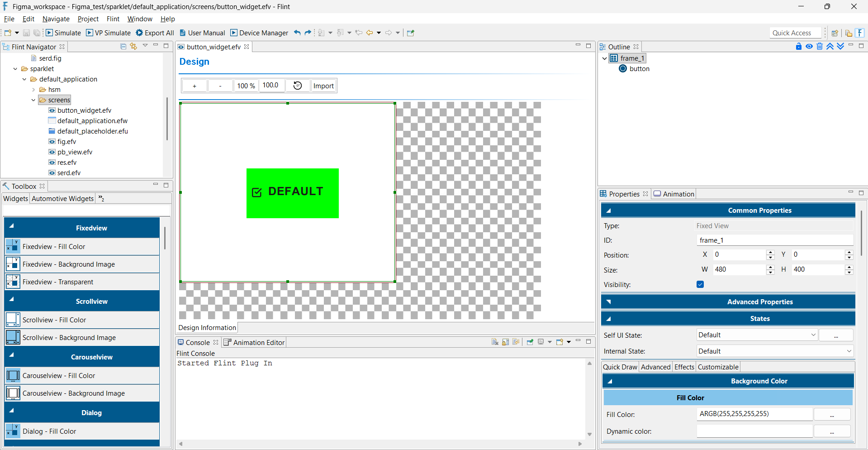
Task: Select the Effects tab in Properties
Action: point(684,367)
